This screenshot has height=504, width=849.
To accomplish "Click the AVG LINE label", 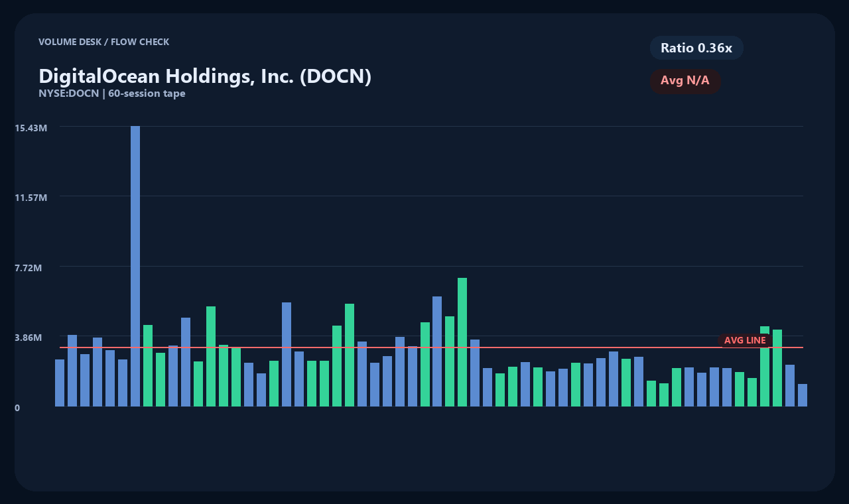I will click(x=745, y=340).
